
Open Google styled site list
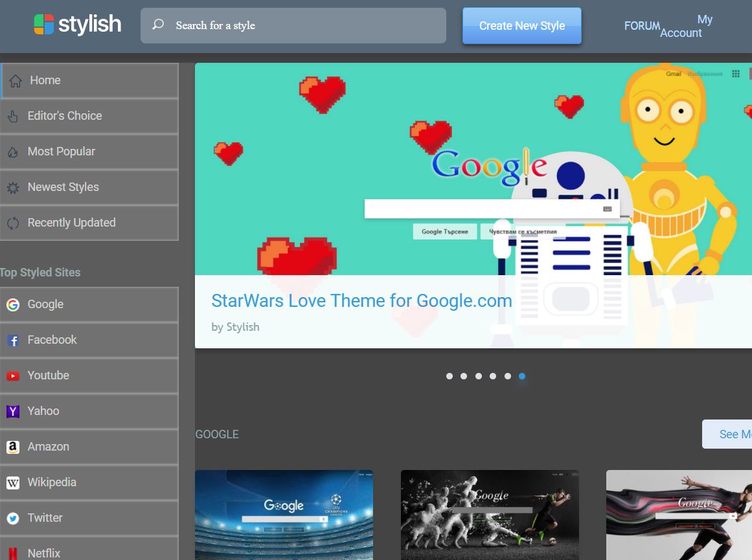click(89, 304)
